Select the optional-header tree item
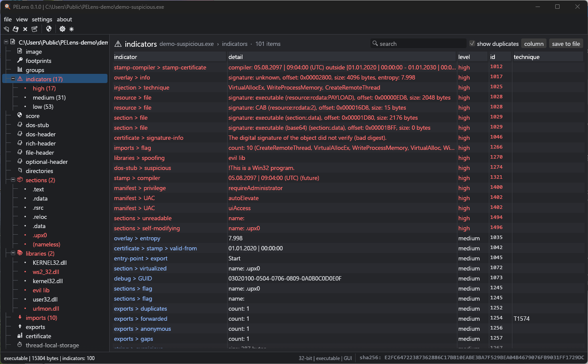Image resolution: width=588 pixels, height=364 pixels. tap(47, 162)
